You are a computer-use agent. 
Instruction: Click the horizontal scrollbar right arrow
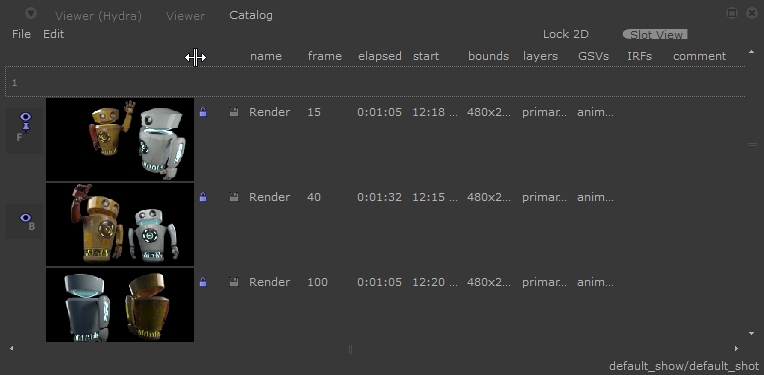pos(736,348)
